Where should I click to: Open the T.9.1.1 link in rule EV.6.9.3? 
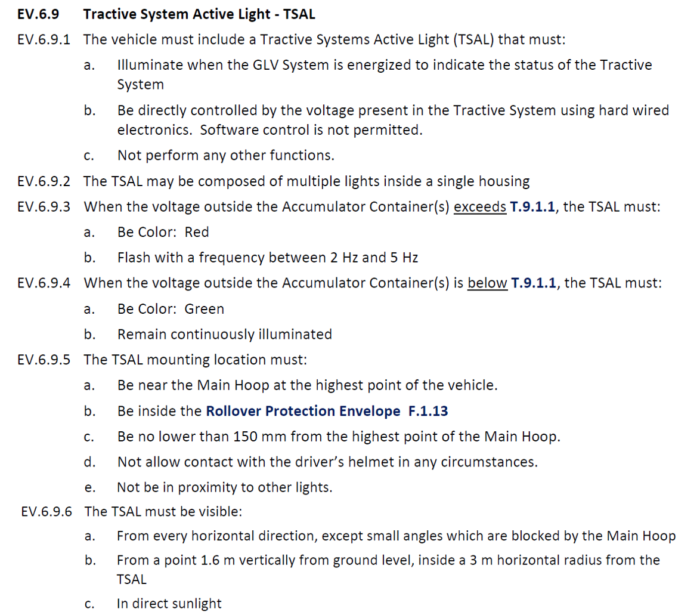tap(533, 207)
